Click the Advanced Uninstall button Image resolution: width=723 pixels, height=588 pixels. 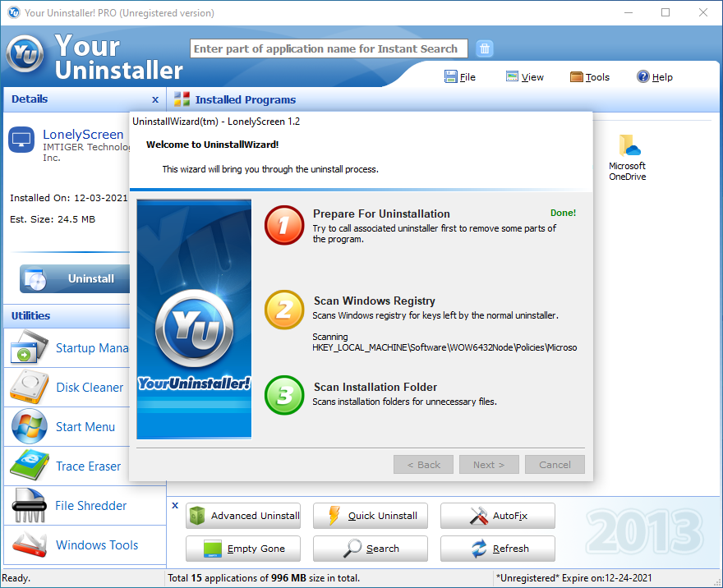tap(243, 516)
